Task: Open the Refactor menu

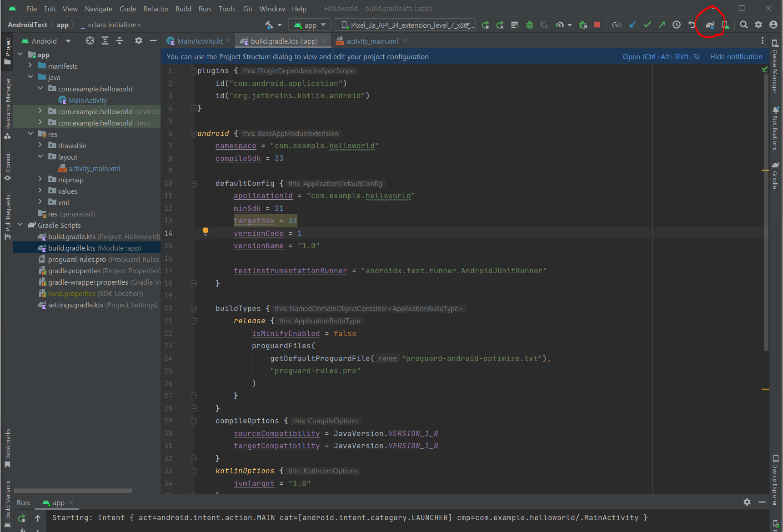Action: pyautogui.click(x=156, y=9)
